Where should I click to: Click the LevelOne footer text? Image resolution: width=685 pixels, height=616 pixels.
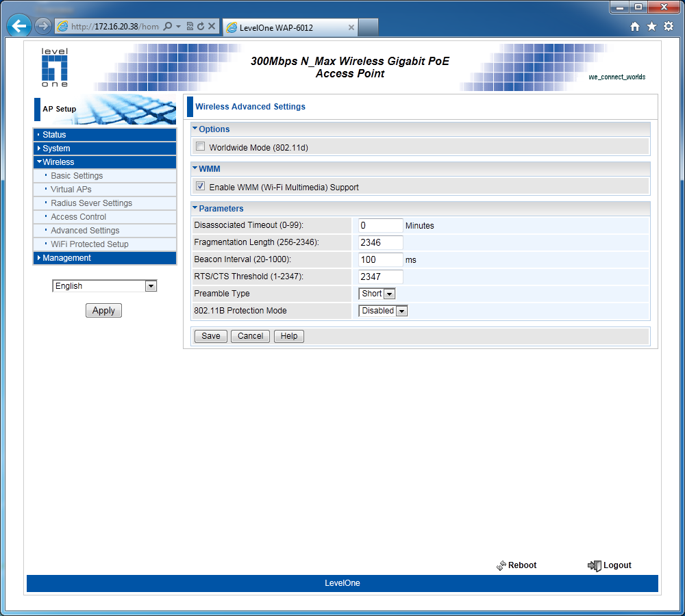coord(342,583)
